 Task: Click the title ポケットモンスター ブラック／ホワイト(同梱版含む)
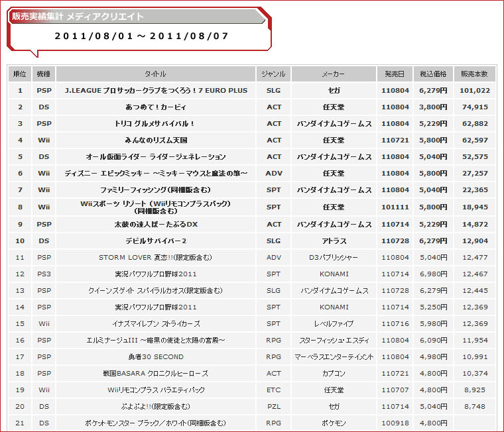point(156,423)
